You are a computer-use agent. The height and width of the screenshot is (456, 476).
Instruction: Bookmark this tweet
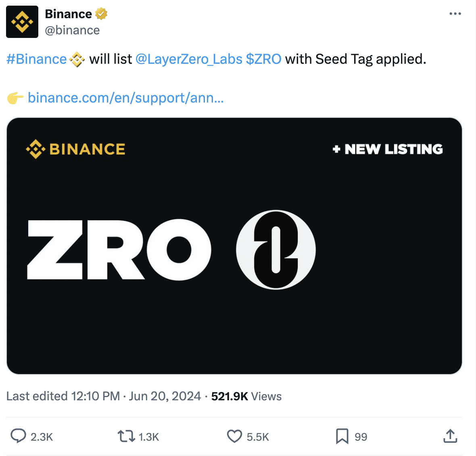point(342,436)
